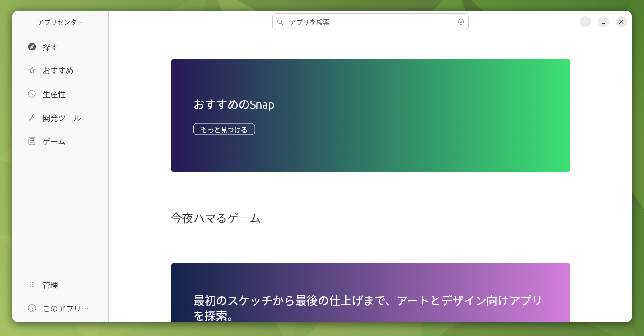The width and height of the screenshot is (644, 336).
Task: Switch to the ゲーム category
Action: point(60,142)
